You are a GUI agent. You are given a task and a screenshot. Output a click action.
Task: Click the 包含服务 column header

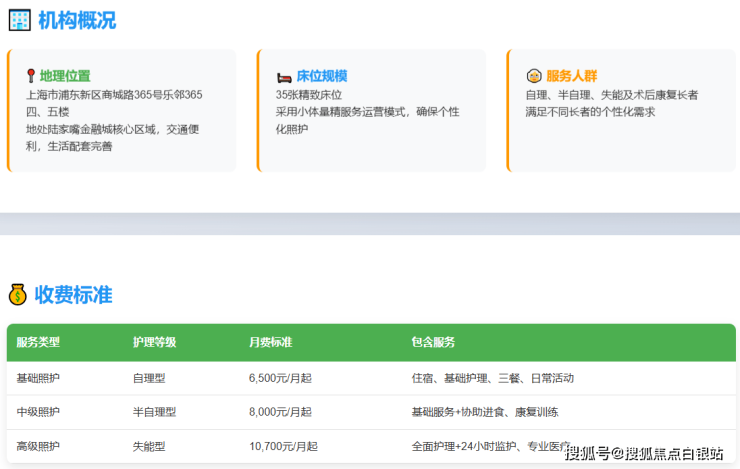pos(433,342)
